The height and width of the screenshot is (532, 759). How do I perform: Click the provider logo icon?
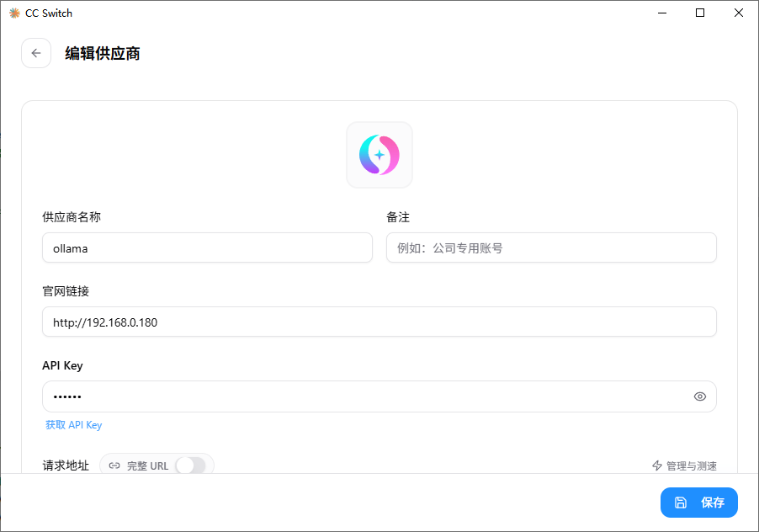click(379, 155)
